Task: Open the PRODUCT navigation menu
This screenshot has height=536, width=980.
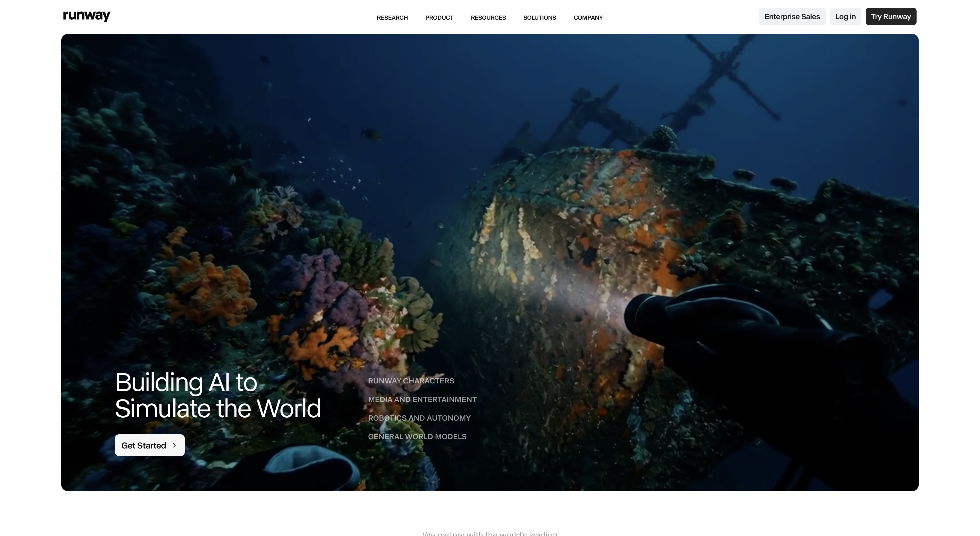Action: 439,18
